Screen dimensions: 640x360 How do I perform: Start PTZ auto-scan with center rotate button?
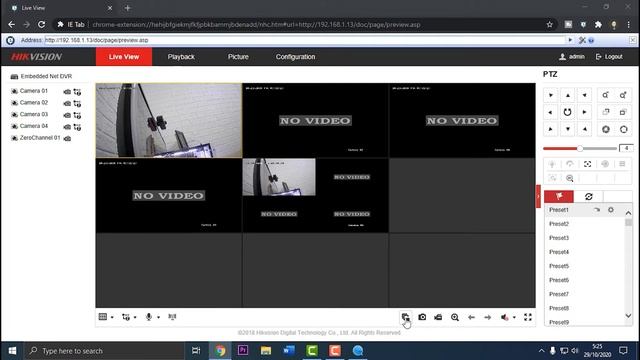pyautogui.click(x=568, y=112)
